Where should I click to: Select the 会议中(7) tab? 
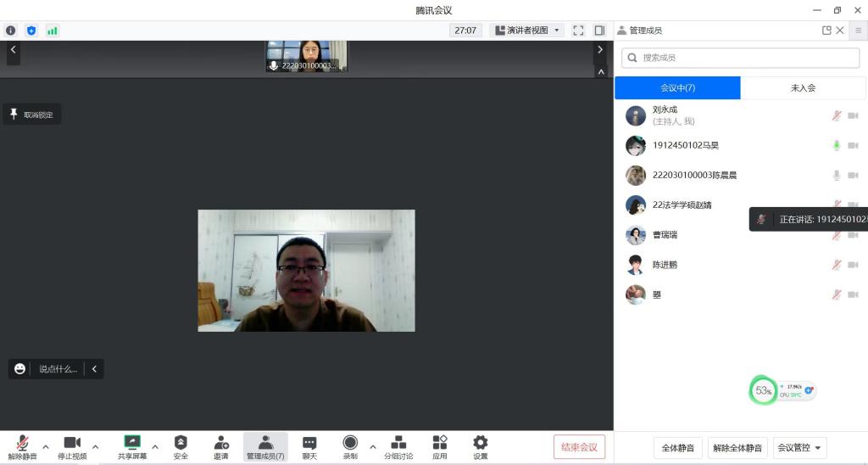point(677,88)
